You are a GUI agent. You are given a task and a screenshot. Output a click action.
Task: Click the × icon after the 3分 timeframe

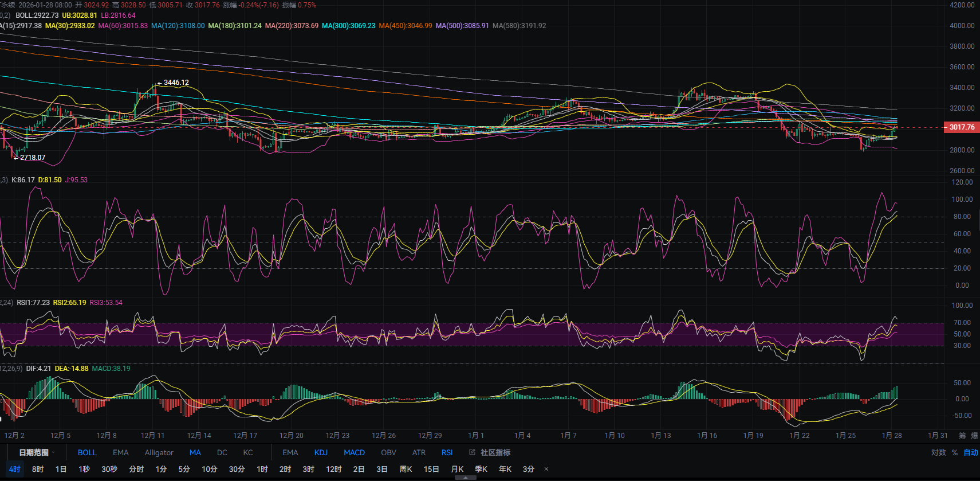click(x=546, y=469)
